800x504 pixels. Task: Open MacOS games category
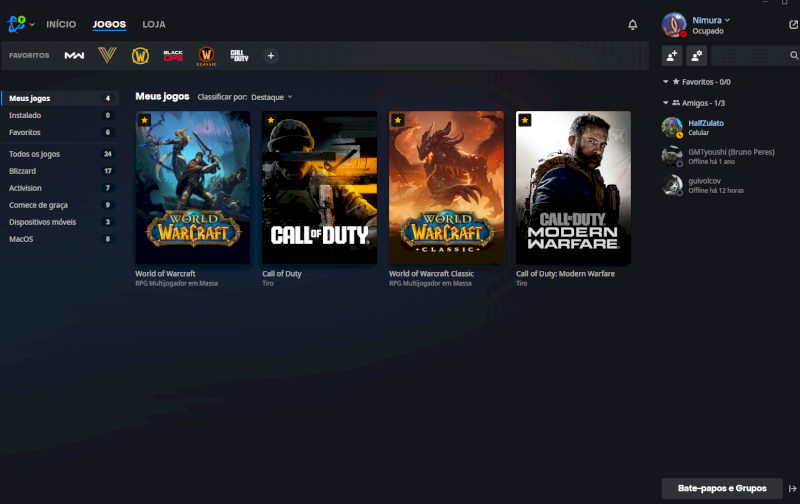click(60, 239)
